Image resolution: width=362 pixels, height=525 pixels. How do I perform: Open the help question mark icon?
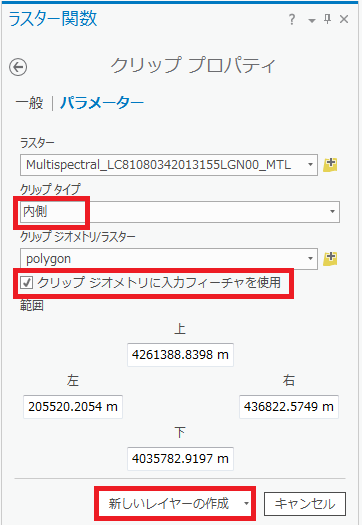tap(292, 19)
